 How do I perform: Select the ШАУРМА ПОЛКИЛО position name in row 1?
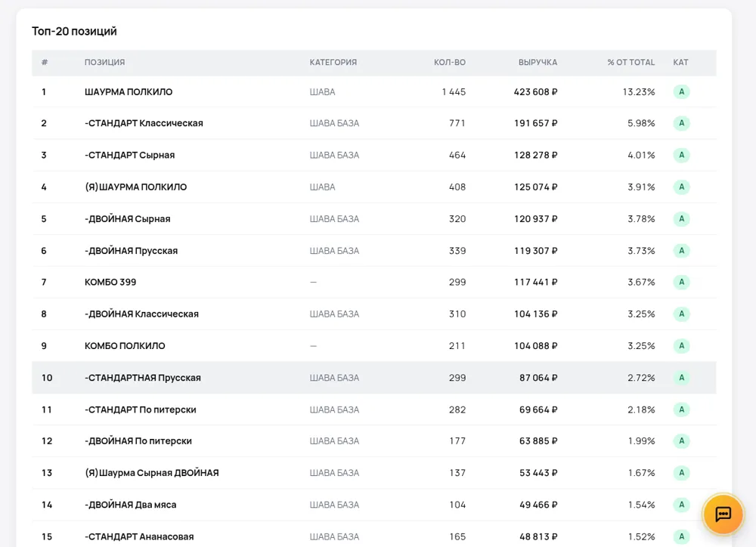(x=129, y=91)
